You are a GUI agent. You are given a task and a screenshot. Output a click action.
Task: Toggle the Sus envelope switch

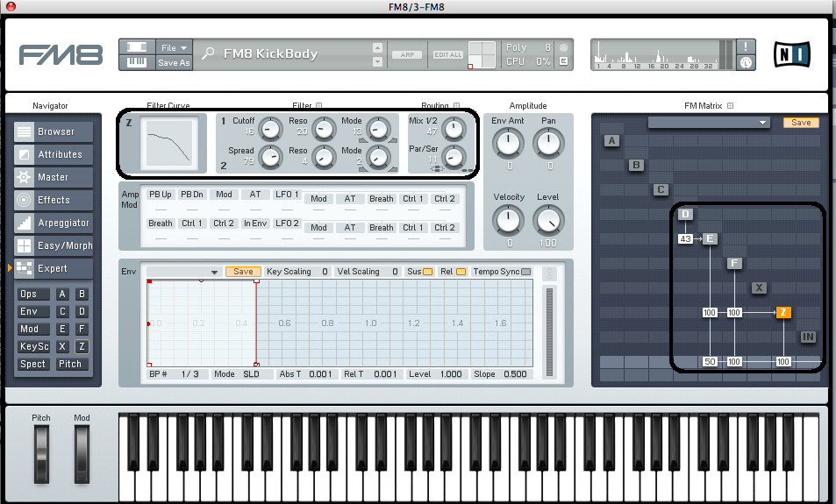click(427, 272)
